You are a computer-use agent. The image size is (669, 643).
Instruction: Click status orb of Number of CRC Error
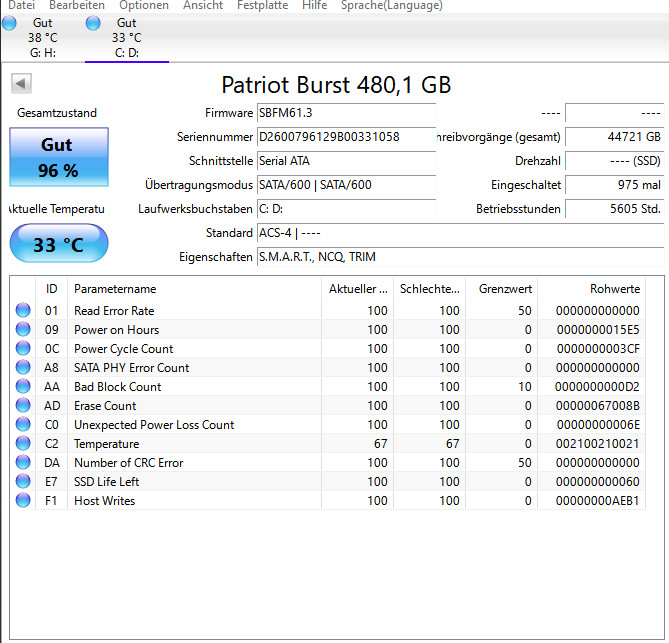(23, 462)
